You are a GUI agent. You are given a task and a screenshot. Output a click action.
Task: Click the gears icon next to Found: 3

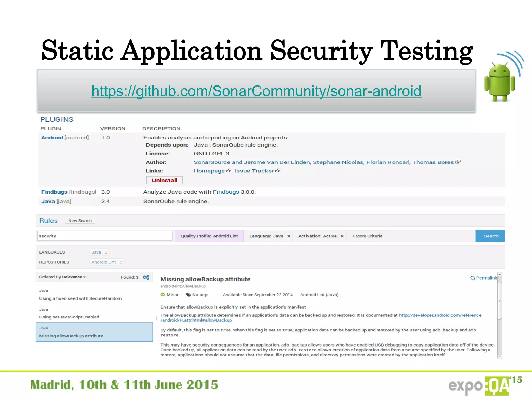pyautogui.click(x=146, y=277)
